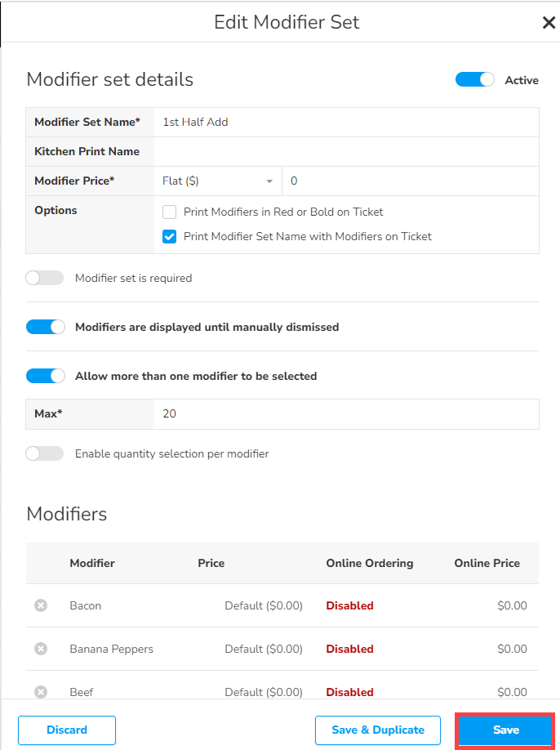Viewport: 560px width, 750px height.
Task: Click the Save button
Action: click(x=505, y=730)
